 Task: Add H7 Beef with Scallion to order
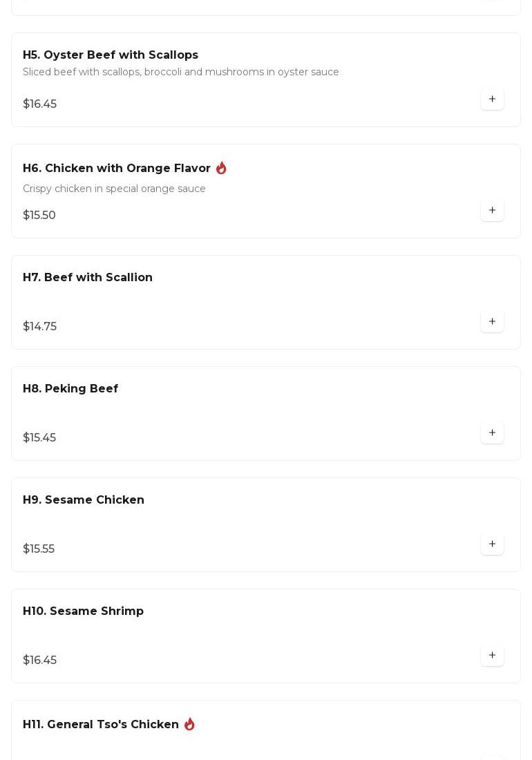pyautogui.click(x=492, y=322)
